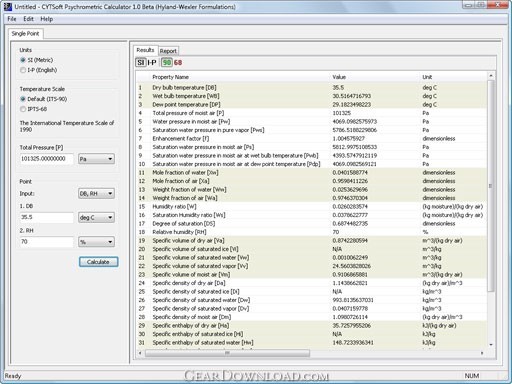The image size is (512, 384).
Task: Select Specific volume of dry air [Va] row
Action: tap(312, 241)
